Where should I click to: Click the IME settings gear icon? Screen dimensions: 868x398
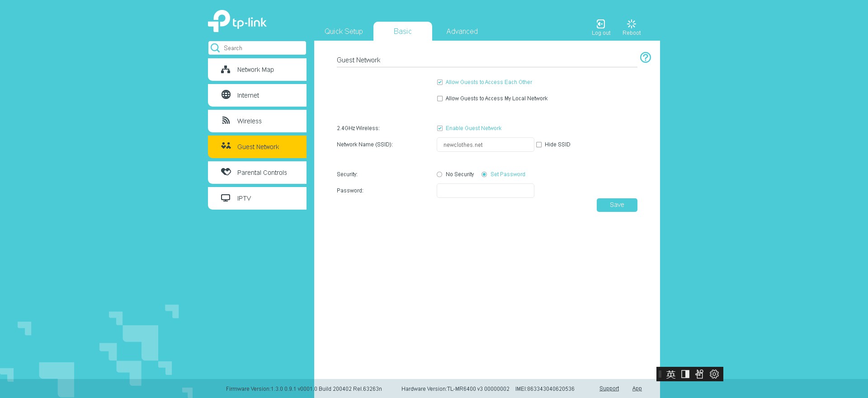[x=714, y=374]
